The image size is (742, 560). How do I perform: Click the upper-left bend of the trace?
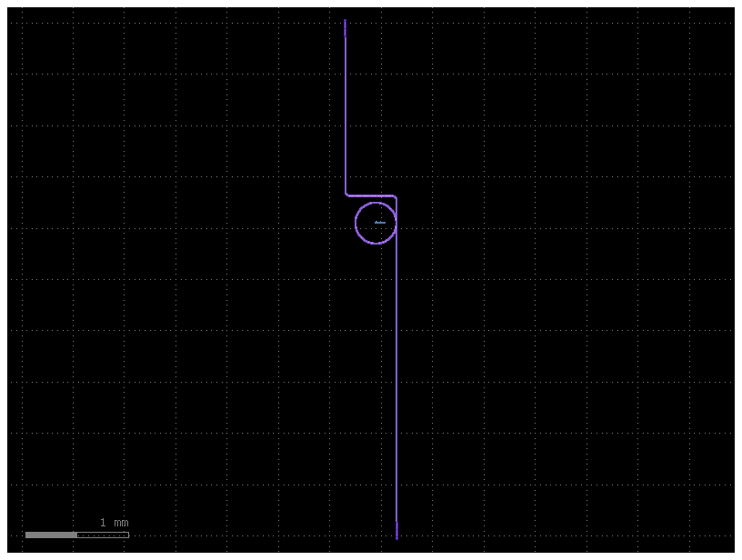click(346, 194)
